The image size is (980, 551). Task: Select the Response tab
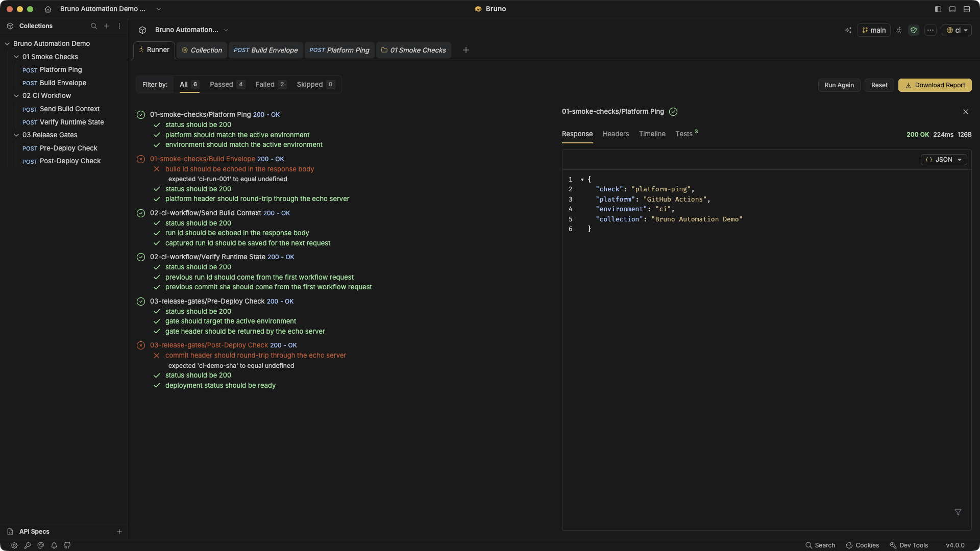pos(577,134)
